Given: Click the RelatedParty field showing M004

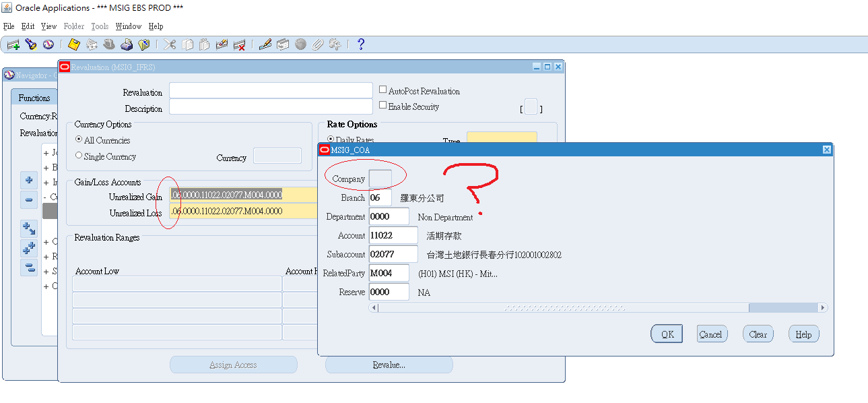Looking at the screenshot, I should pyautogui.click(x=389, y=273).
